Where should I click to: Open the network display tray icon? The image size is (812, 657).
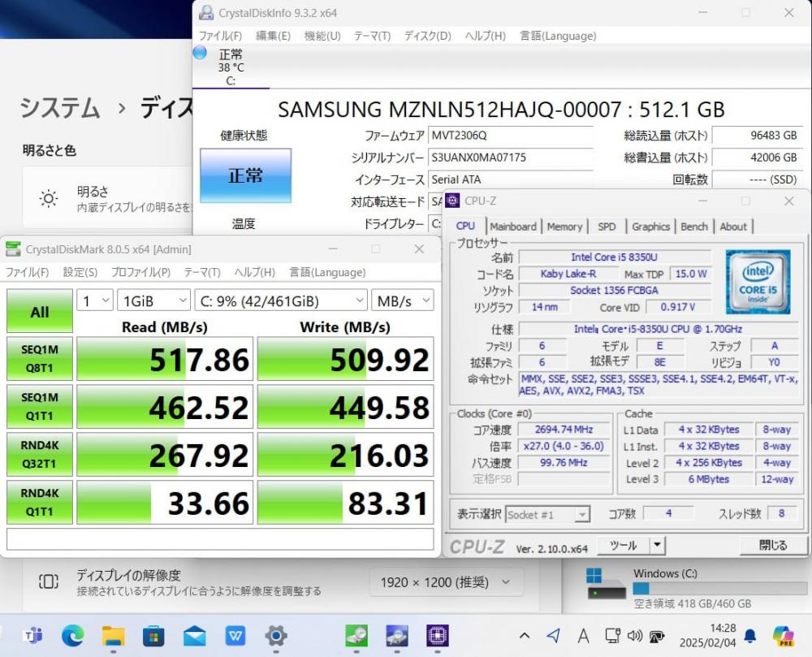[x=612, y=635]
